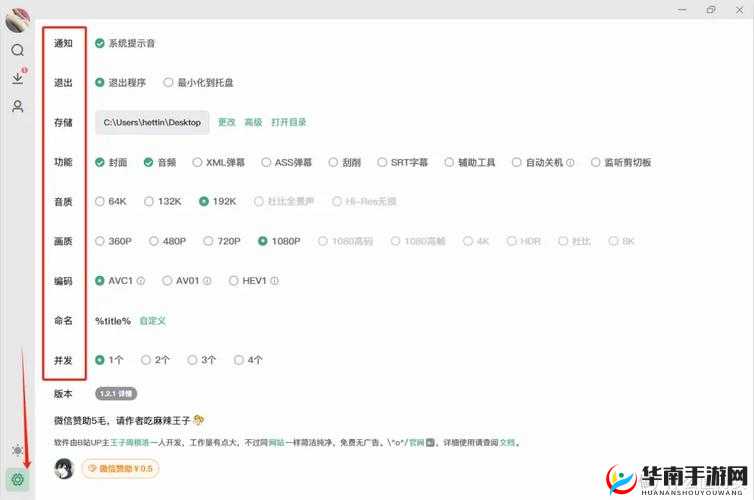Open the user account icon in the sidebar
Screen dimensions: 754x500
coord(17,106)
